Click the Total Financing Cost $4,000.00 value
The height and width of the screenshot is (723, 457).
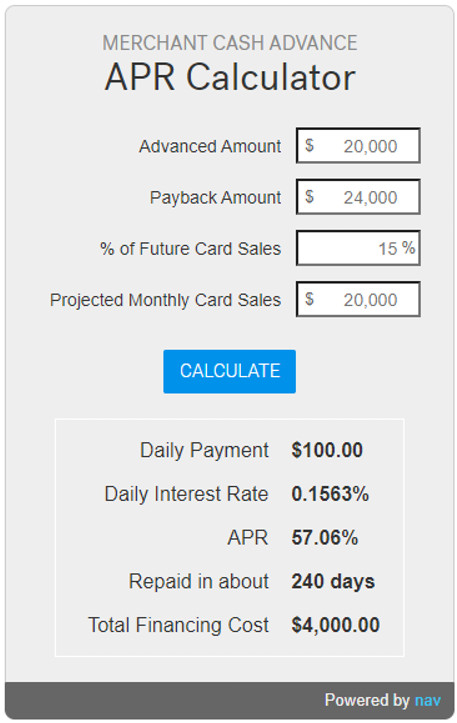tap(335, 625)
